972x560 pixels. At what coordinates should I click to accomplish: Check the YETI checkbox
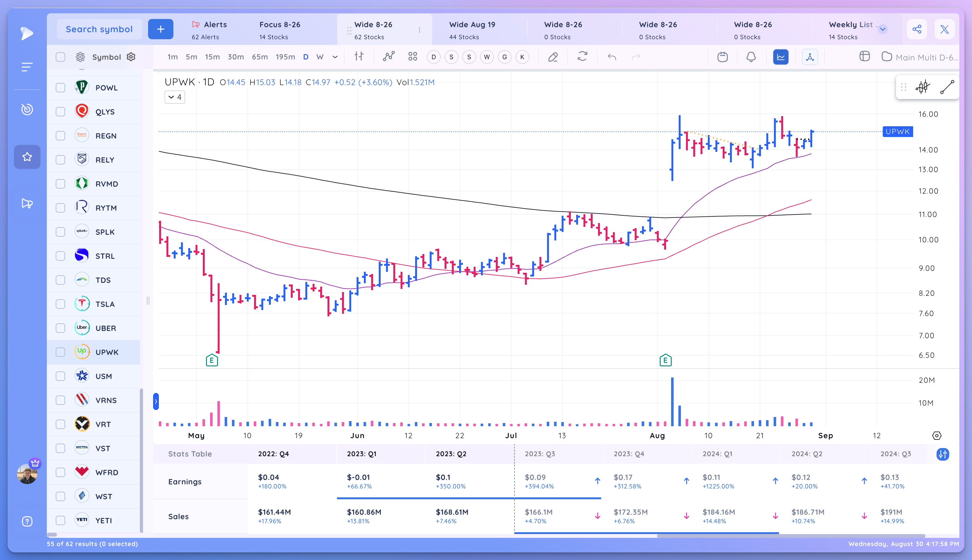pyautogui.click(x=60, y=520)
